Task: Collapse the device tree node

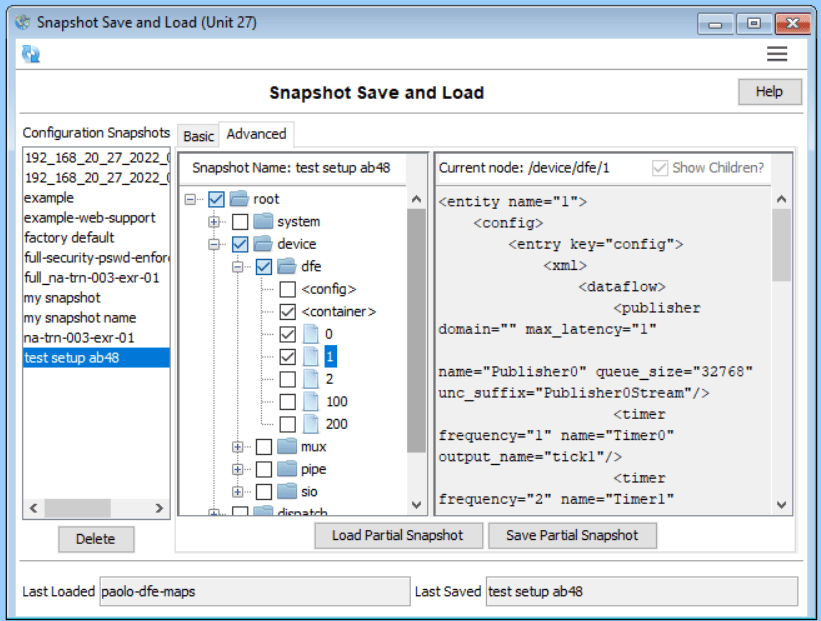Action: pos(214,245)
